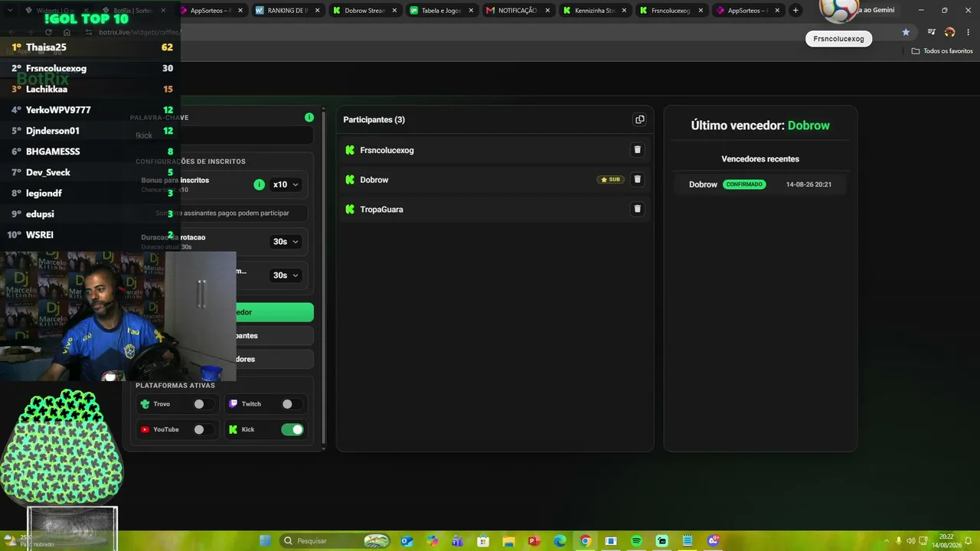
Task: Open Notepad from the taskbar
Action: click(688, 541)
